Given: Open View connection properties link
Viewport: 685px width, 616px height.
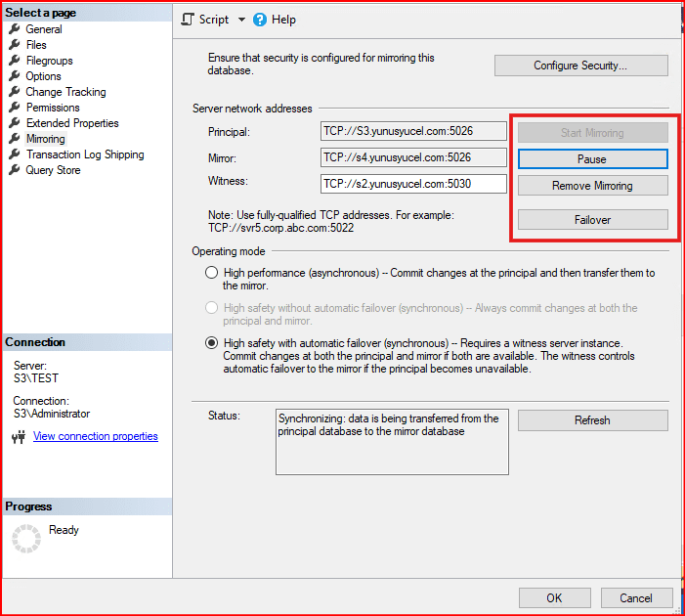Looking at the screenshot, I should coord(95,436).
